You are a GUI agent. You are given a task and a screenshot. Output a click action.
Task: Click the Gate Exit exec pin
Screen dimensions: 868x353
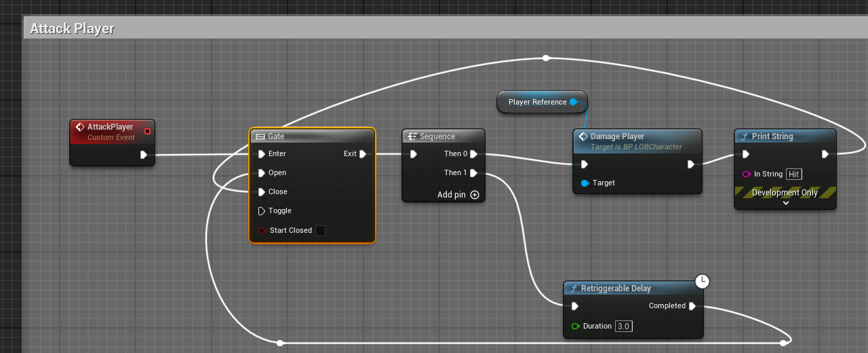pos(363,154)
